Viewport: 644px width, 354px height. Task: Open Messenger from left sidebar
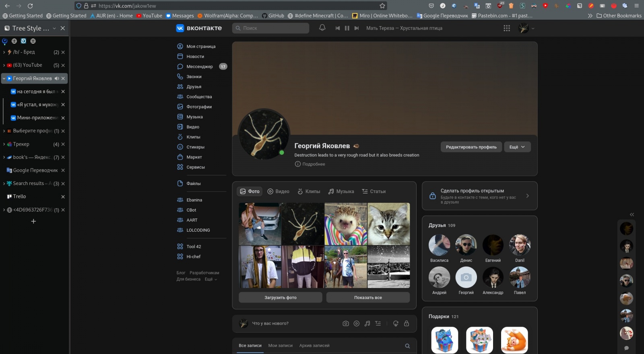click(199, 66)
